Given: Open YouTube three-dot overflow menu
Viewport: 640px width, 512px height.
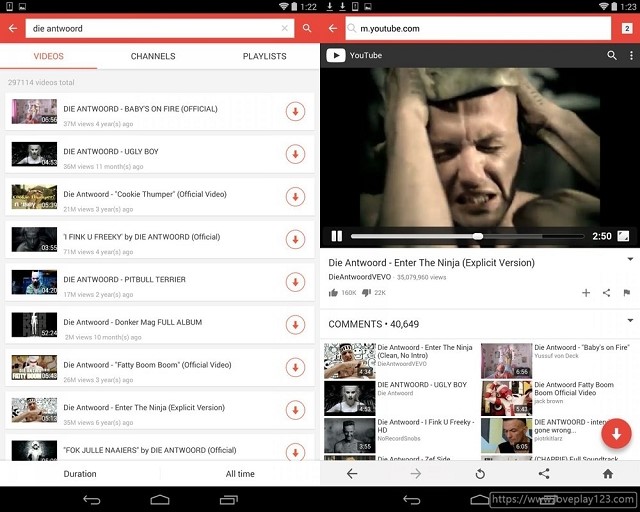Looking at the screenshot, I should [x=631, y=55].
